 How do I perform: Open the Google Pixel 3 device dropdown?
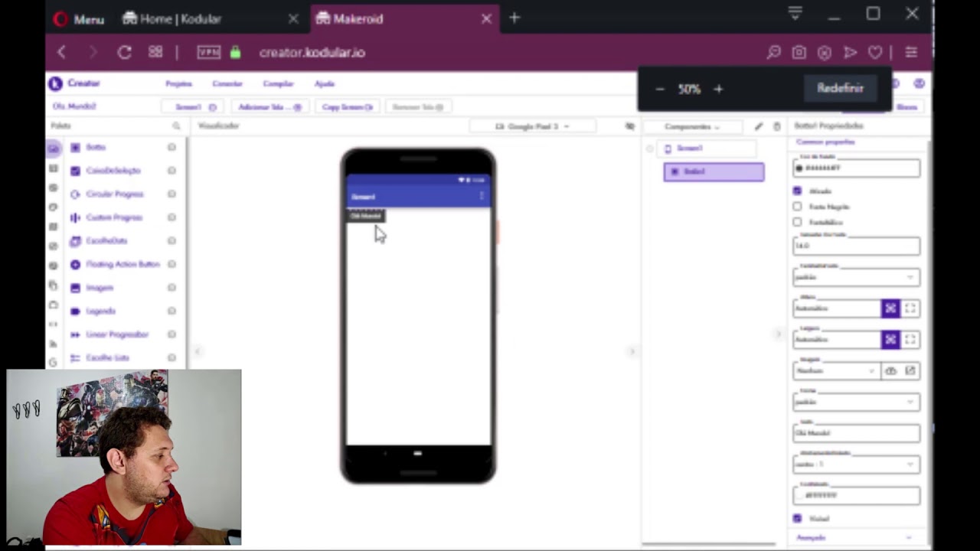(532, 126)
